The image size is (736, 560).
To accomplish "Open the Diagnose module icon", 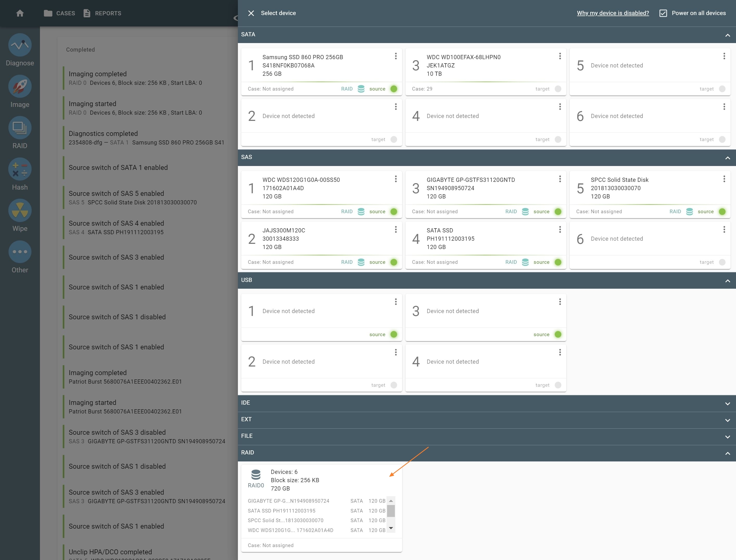I will click(20, 45).
